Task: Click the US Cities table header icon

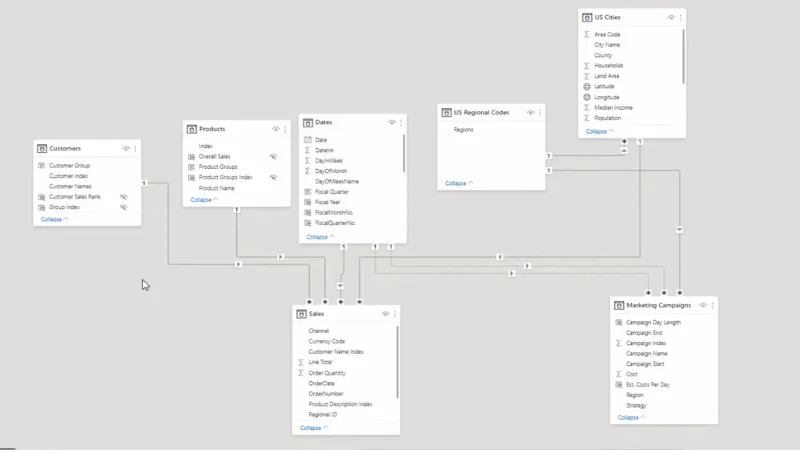Action: tap(587, 17)
